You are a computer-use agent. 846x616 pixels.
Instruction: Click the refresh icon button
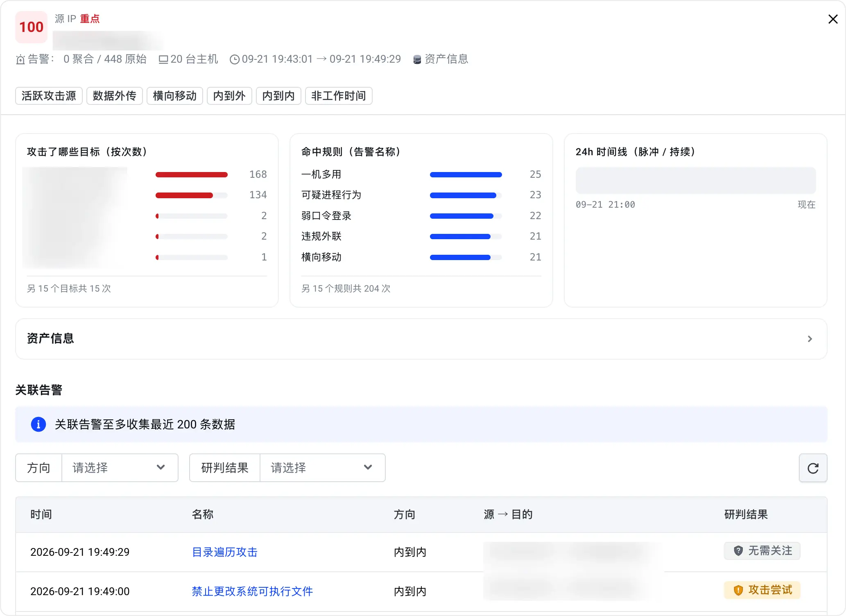pos(813,468)
